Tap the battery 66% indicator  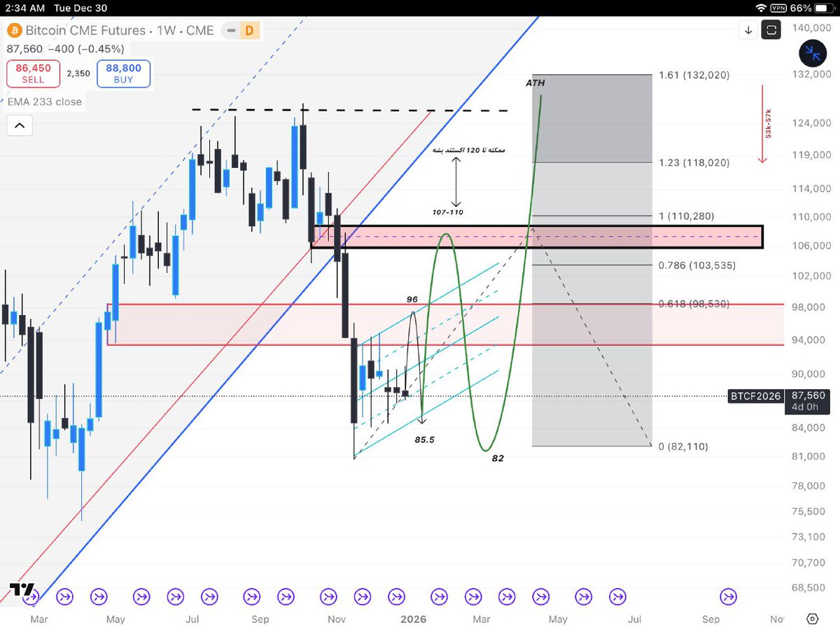(811, 8)
